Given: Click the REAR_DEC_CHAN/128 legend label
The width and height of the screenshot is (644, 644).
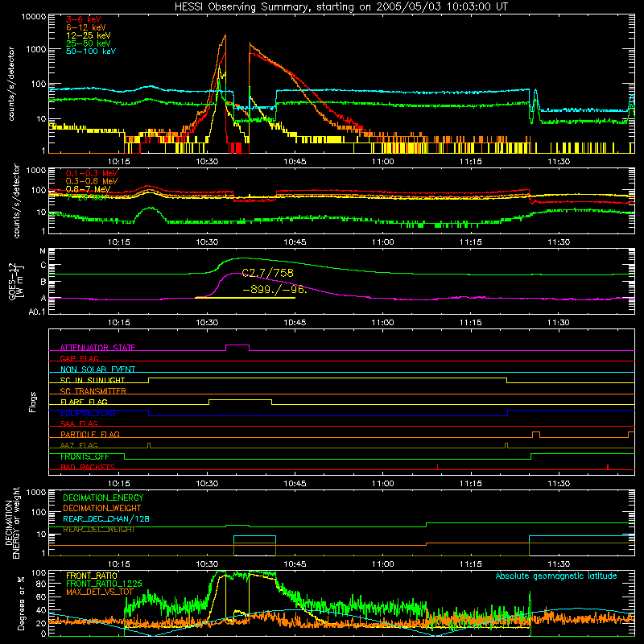Looking at the screenshot, I should [x=106, y=519].
